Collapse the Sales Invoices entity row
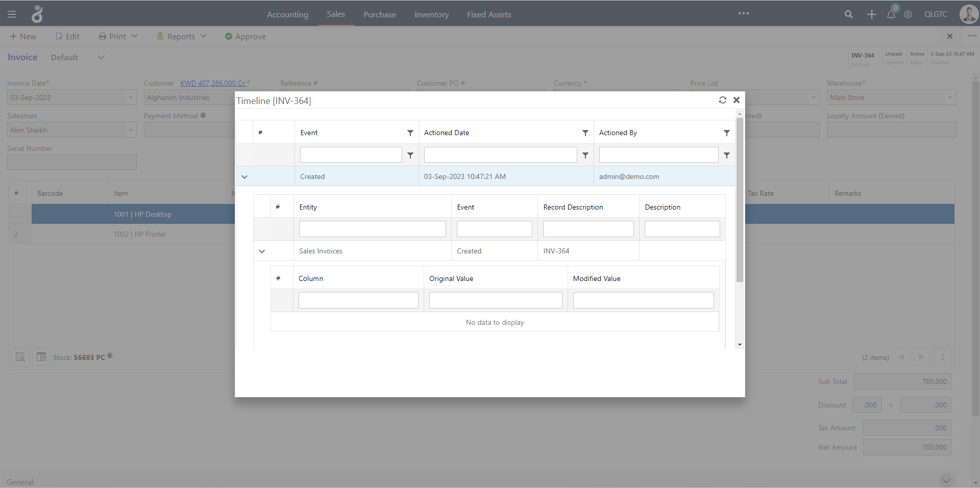The height and width of the screenshot is (488, 980). click(261, 251)
